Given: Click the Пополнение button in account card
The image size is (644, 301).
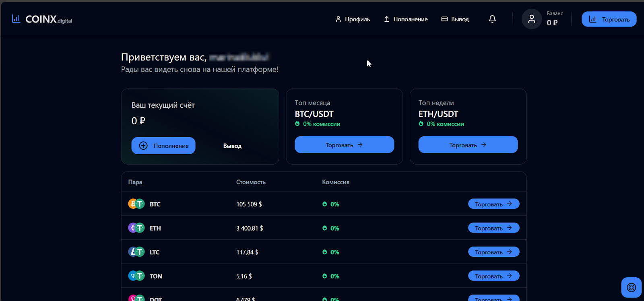Looking at the screenshot, I should tap(163, 146).
